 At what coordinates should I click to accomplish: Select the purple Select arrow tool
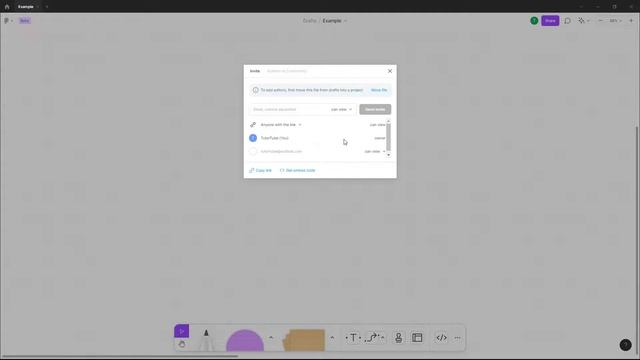pos(182,331)
